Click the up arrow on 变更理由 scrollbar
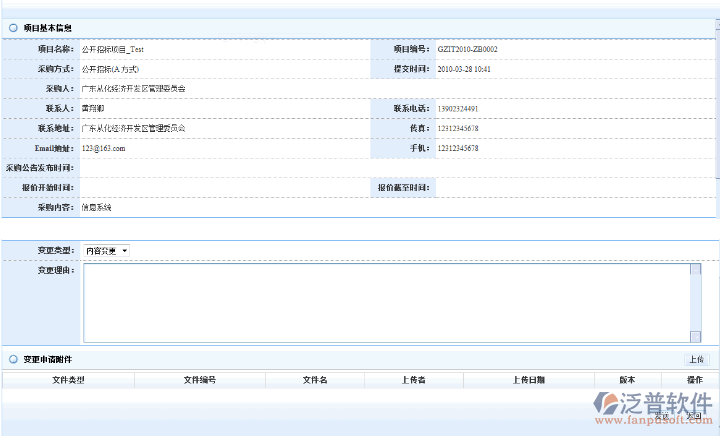The image size is (723, 436). pyautogui.click(x=695, y=269)
